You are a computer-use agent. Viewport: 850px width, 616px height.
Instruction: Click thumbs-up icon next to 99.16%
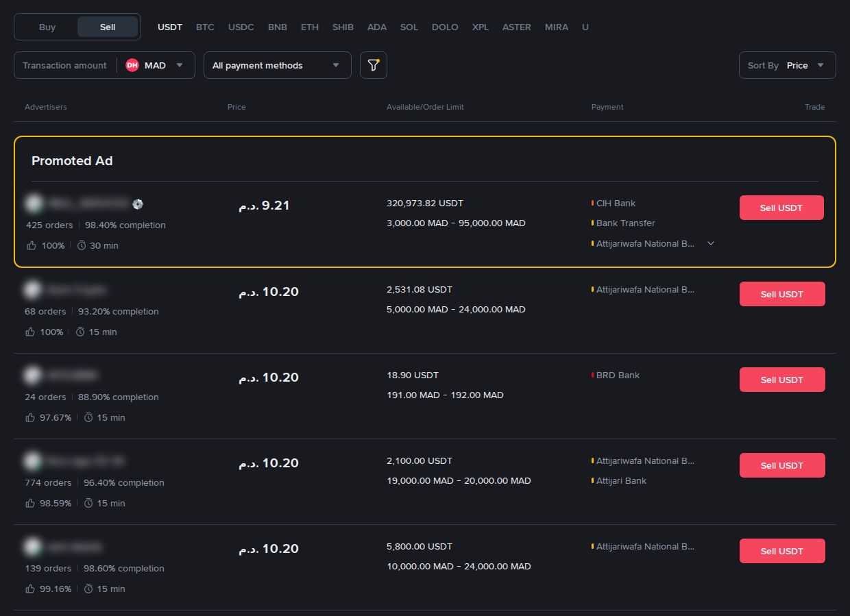pyautogui.click(x=30, y=589)
